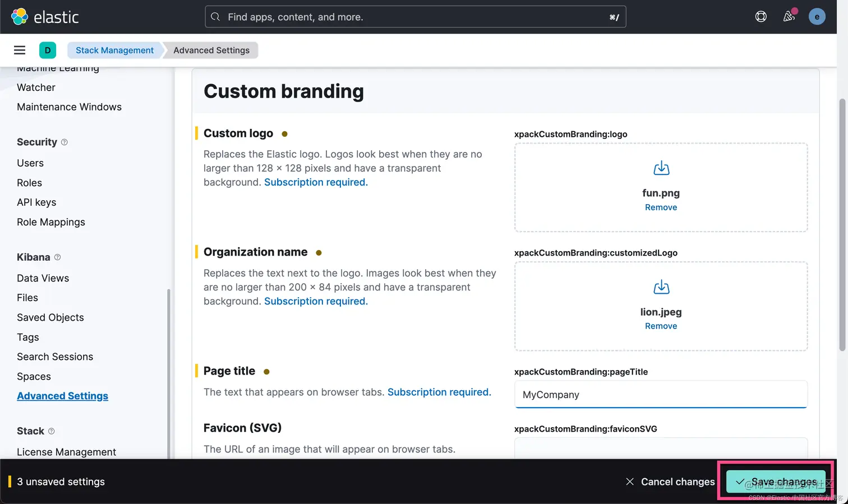Click the organization name upload icon
848x504 pixels.
661,287
